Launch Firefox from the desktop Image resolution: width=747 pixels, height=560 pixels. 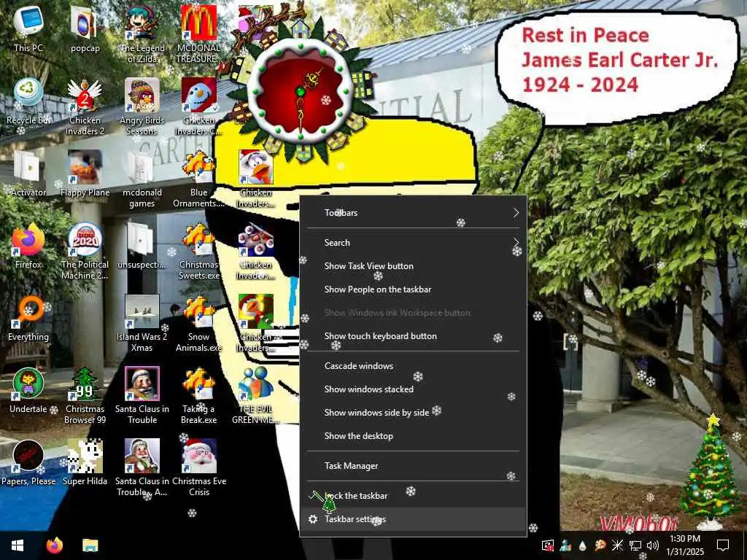(x=28, y=245)
